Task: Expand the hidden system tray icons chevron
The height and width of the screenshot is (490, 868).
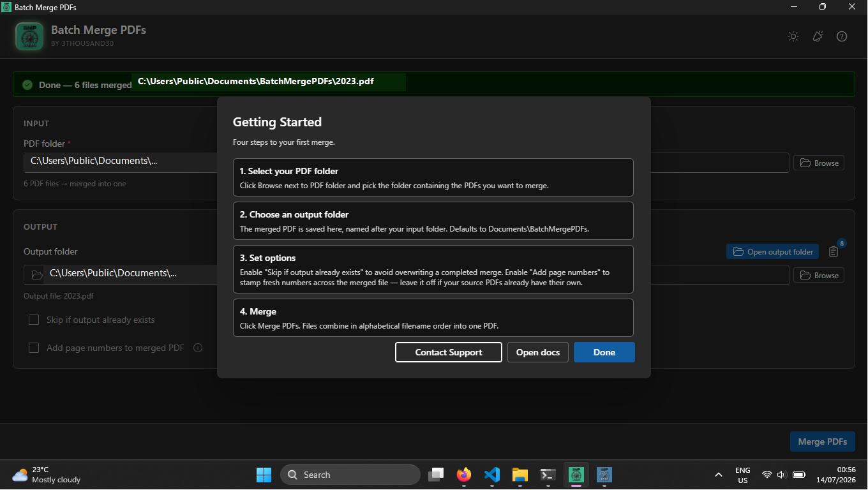Action: coord(719,475)
